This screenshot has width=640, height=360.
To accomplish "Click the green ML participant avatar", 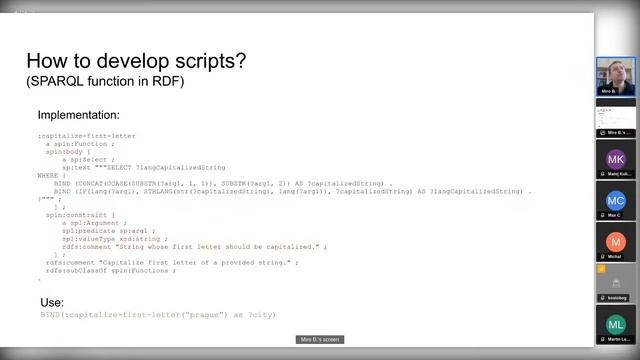I will tap(616, 324).
